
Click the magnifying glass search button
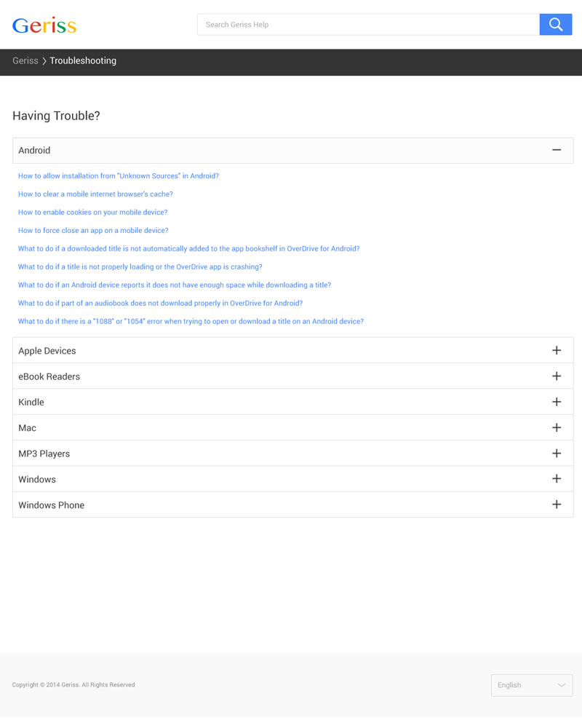tap(556, 25)
